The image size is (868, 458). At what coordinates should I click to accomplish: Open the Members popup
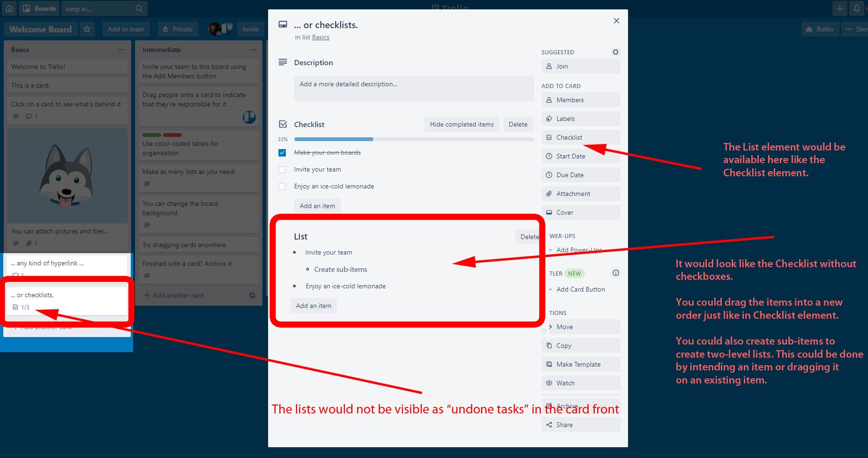tap(581, 100)
